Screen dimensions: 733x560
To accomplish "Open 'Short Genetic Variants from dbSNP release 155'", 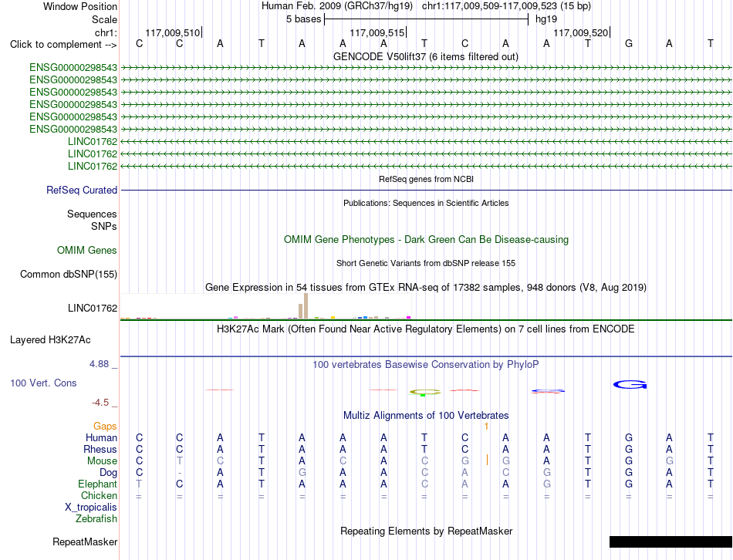I will [426, 263].
